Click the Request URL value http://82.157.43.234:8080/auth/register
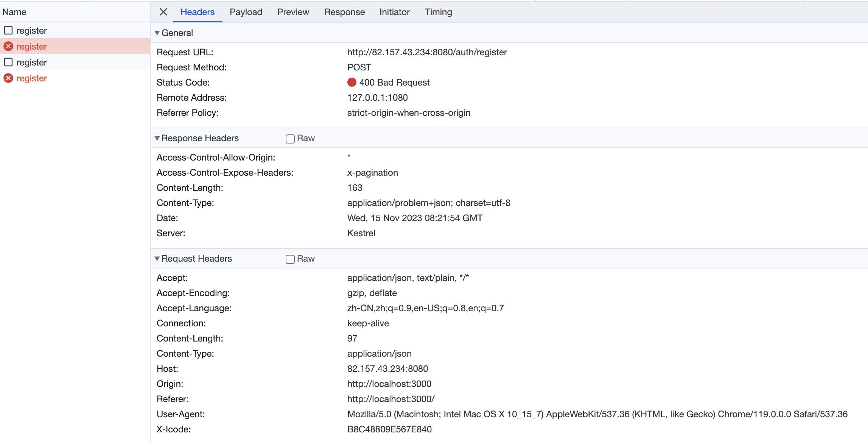Image resolution: width=868 pixels, height=443 pixels. click(427, 52)
